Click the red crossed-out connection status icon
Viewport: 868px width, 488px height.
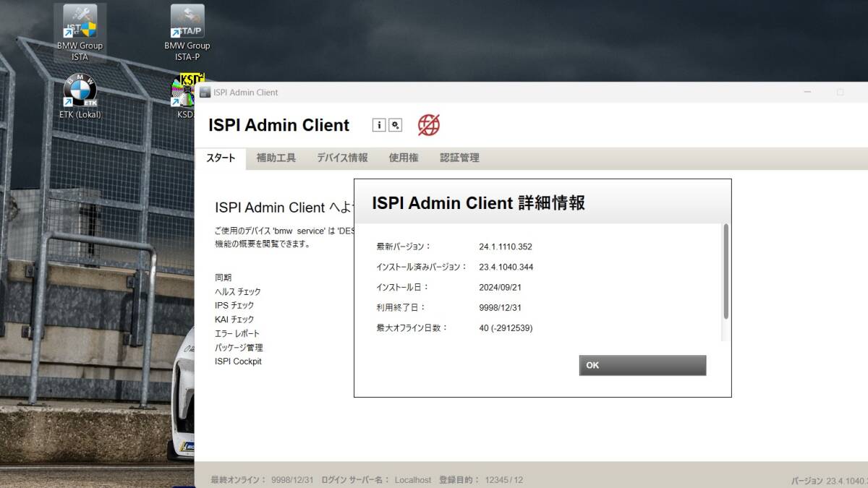pos(429,125)
